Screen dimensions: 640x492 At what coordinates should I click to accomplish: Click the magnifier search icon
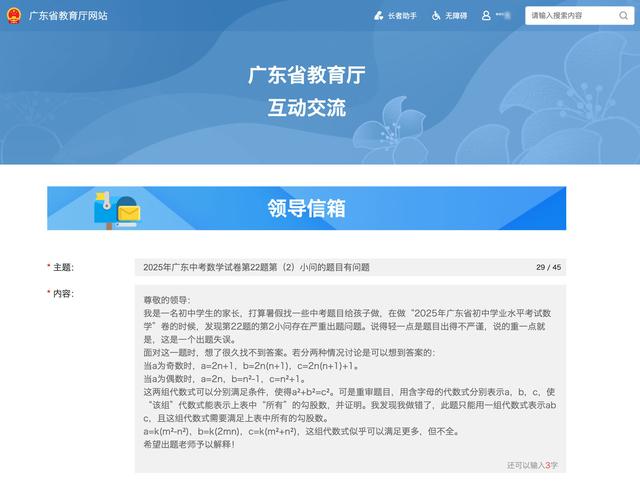coord(623,16)
